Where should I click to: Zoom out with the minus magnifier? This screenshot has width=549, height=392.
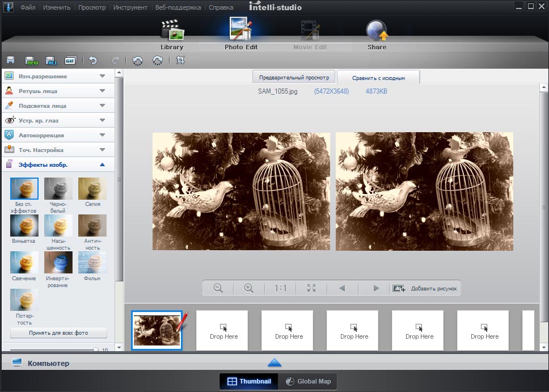(x=218, y=288)
